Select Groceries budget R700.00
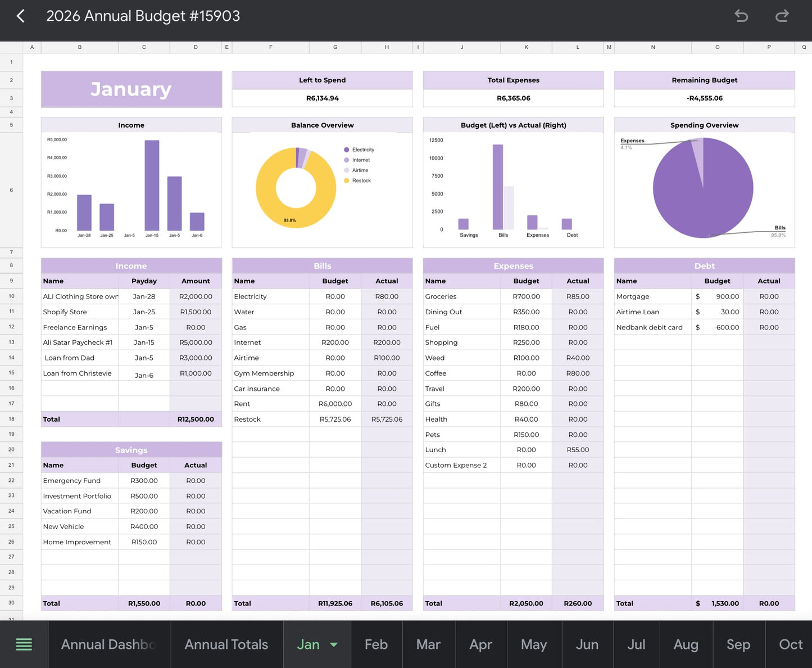 click(x=526, y=296)
